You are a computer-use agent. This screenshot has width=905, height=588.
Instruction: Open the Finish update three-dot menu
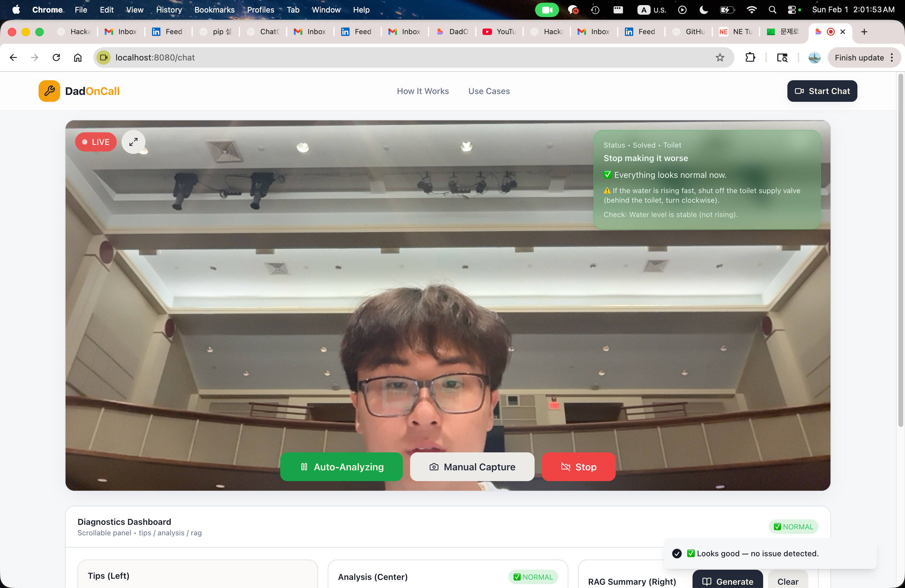(x=892, y=57)
